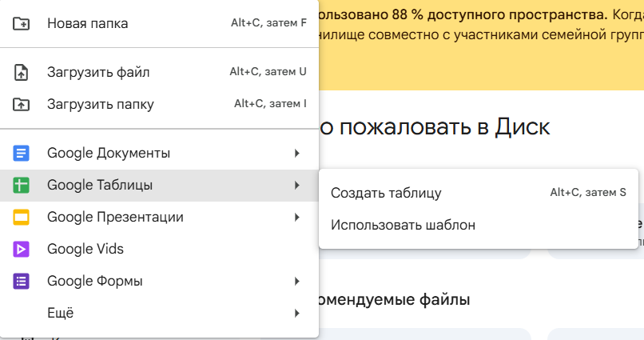
Task: Open Google Документы menu entry
Action: [x=159, y=153]
